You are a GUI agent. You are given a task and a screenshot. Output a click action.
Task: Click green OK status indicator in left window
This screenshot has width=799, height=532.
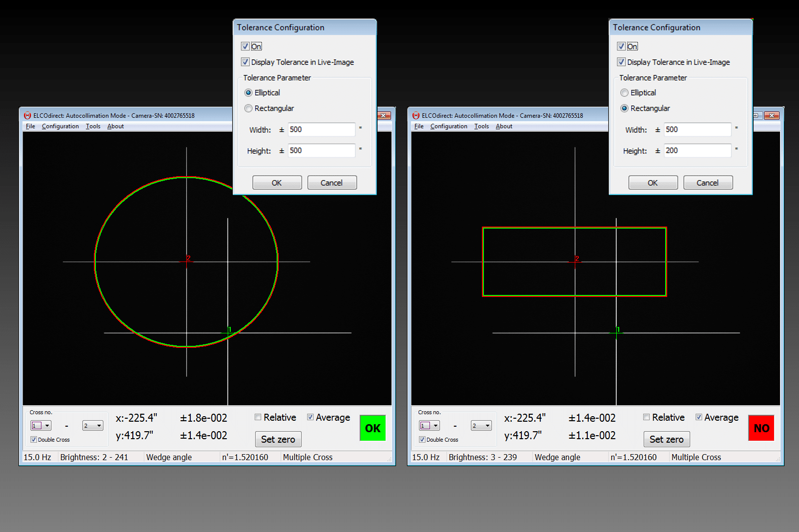coord(373,428)
